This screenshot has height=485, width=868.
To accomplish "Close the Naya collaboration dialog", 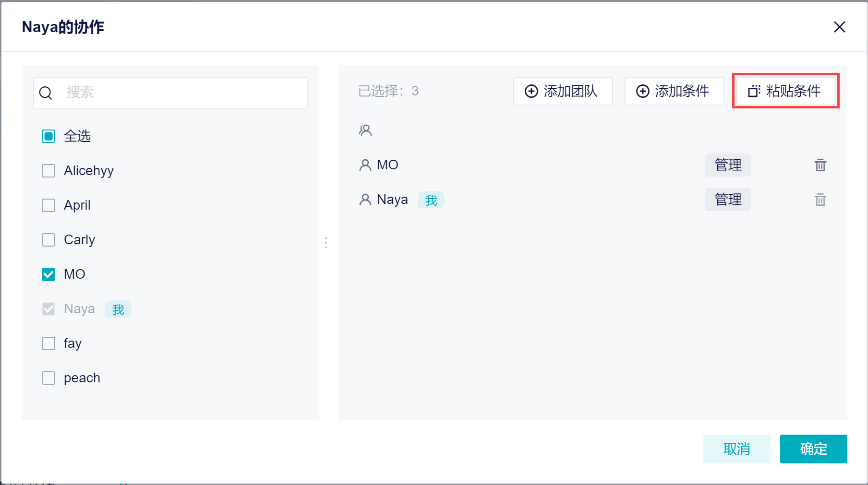I will tap(839, 27).
